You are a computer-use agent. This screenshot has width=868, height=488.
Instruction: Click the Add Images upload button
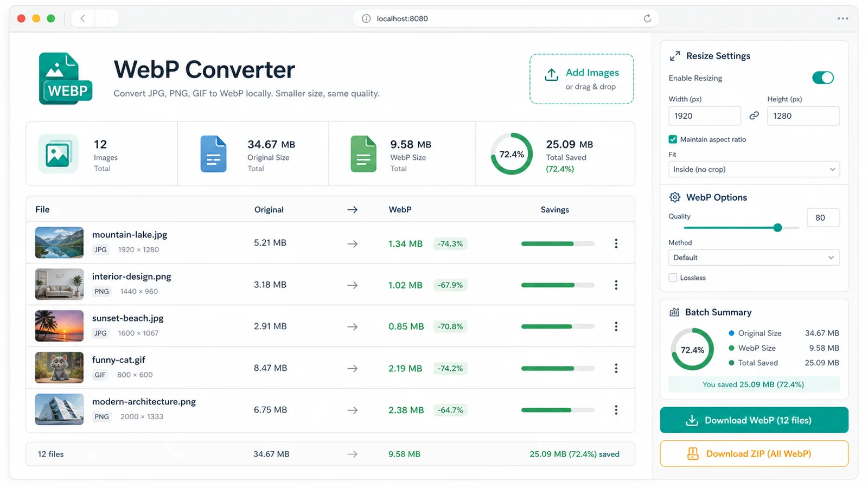pyautogui.click(x=582, y=79)
